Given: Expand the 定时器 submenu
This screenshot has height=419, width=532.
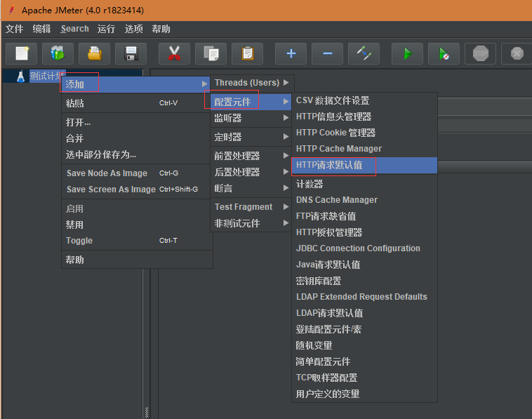Looking at the screenshot, I should tap(251, 137).
